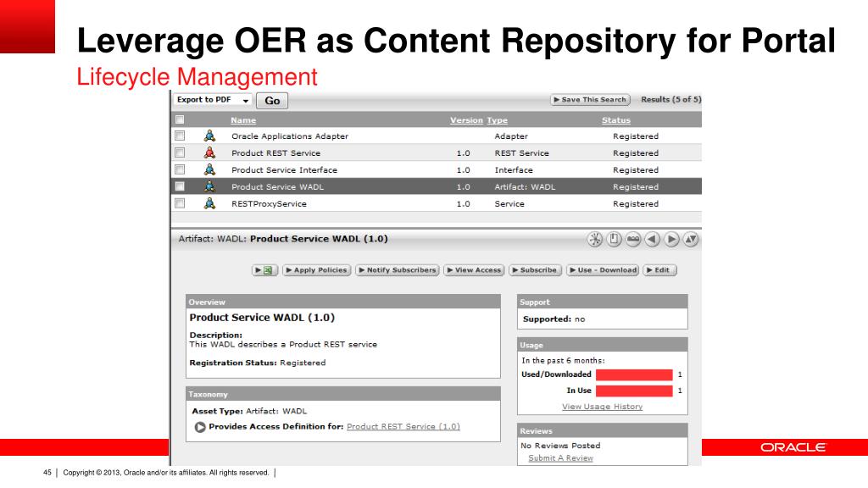Image resolution: width=868 pixels, height=488 pixels.
Task: Click 'Supported: no' text
Action: click(554, 319)
